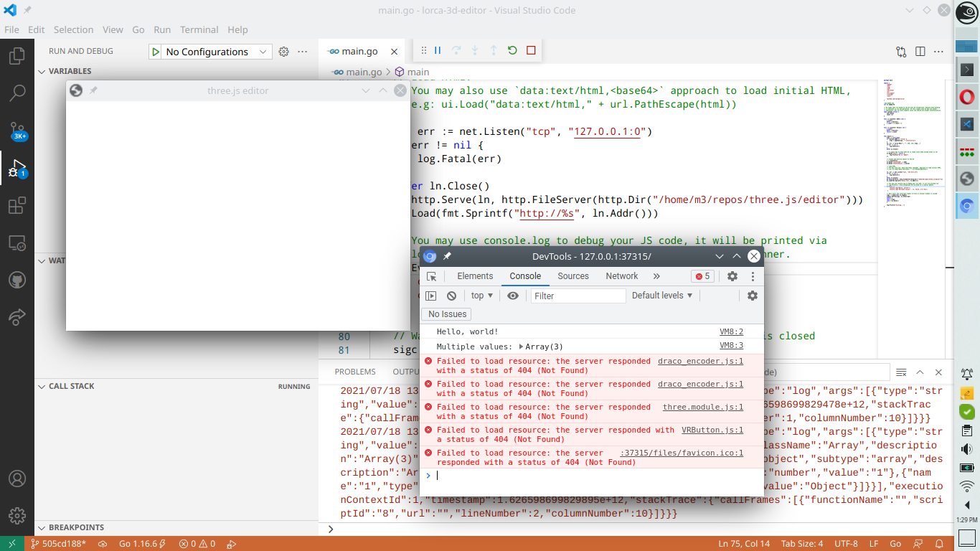Open DevTools settings gear in the main toolbar
980x551 pixels.
click(732, 276)
